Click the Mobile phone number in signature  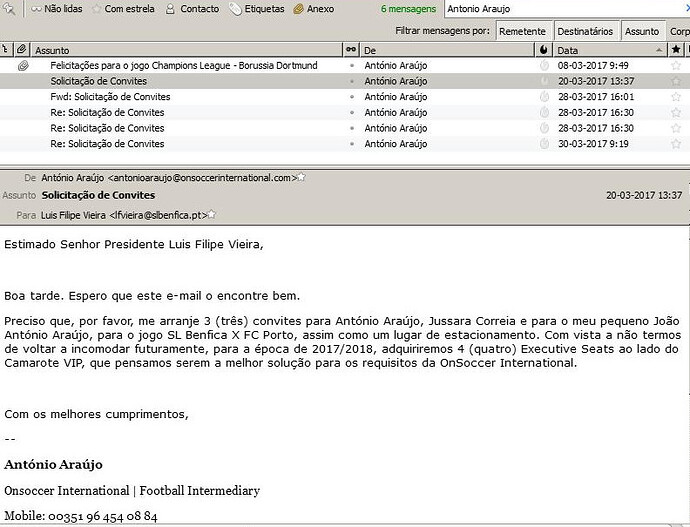point(103,516)
